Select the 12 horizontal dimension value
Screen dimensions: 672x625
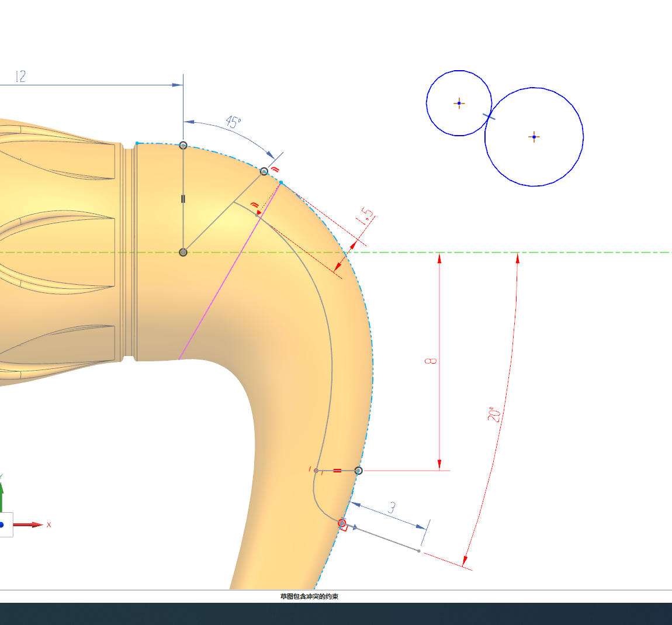point(20,77)
